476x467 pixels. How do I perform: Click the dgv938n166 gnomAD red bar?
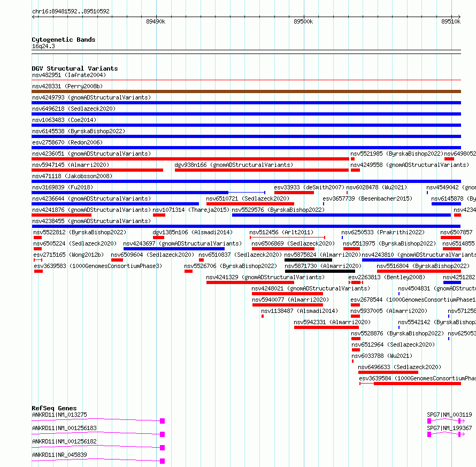(262, 170)
